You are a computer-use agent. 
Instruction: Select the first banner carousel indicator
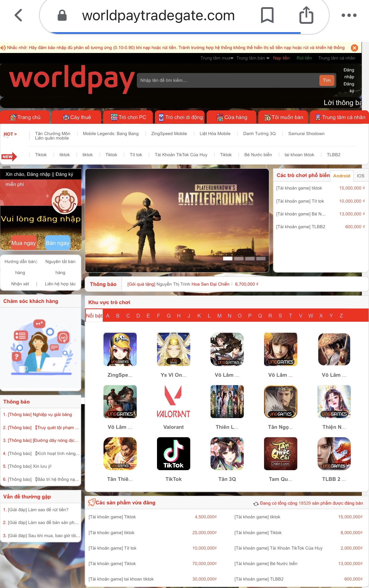coord(227,258)
